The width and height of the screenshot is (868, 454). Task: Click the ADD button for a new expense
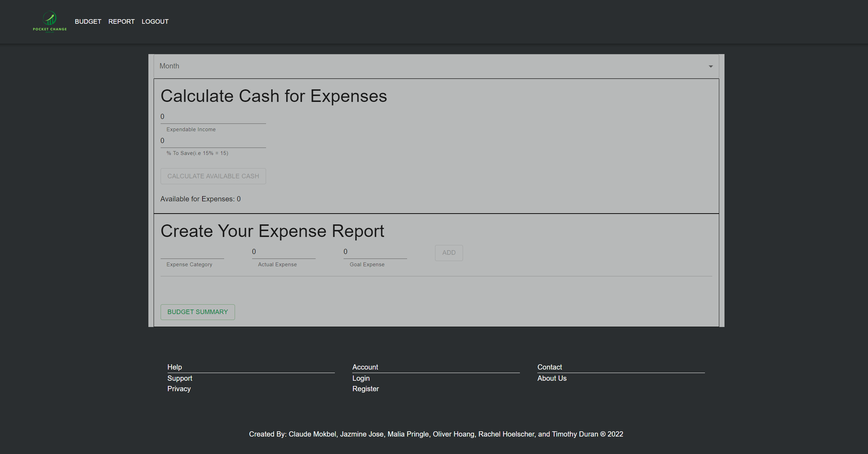click(x=449, y=253)
